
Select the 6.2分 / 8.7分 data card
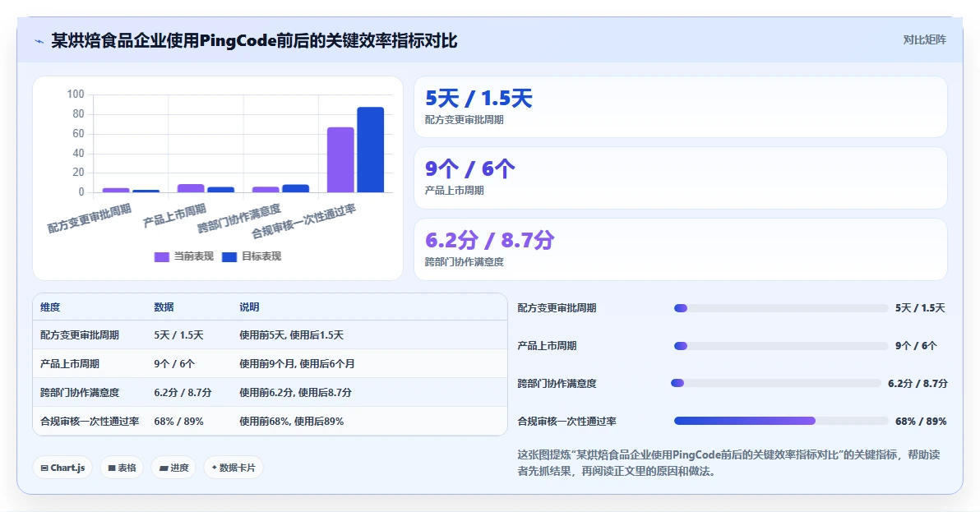[x=681, y=249]
